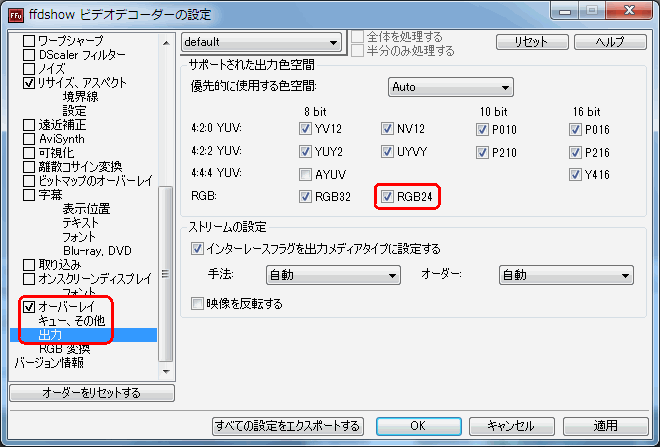This screenshot has width=660, height=447.
Task: Enable the AviSynth checkbox
Action: [x=29, y=139]
